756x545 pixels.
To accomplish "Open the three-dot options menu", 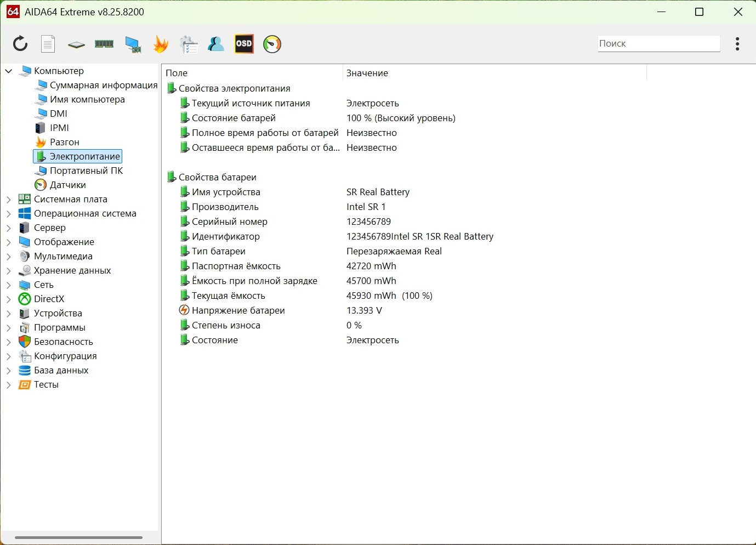I will pyautogui.click(x=737, y=44).
